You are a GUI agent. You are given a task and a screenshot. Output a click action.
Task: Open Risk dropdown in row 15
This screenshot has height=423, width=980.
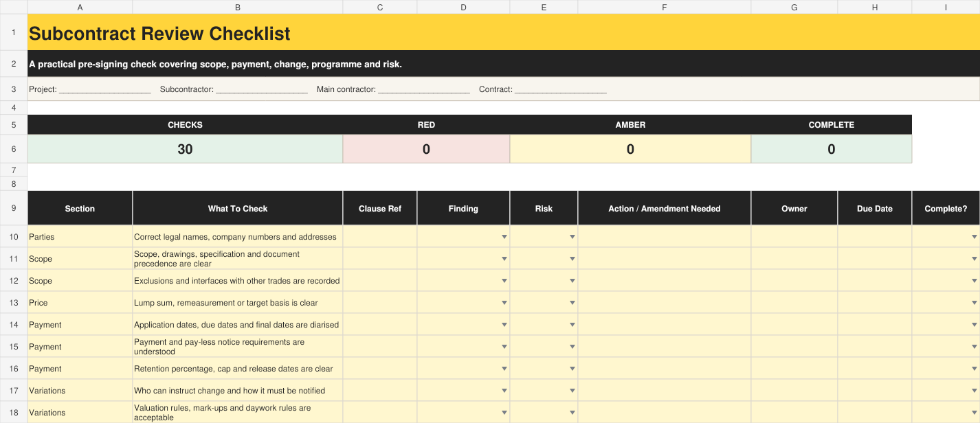tap(572, 347)
